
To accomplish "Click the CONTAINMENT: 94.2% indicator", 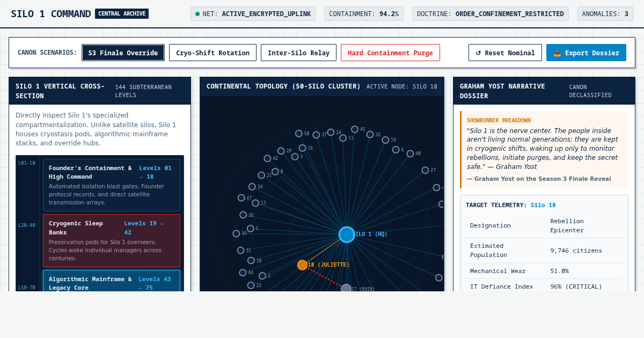I will 364,14.
